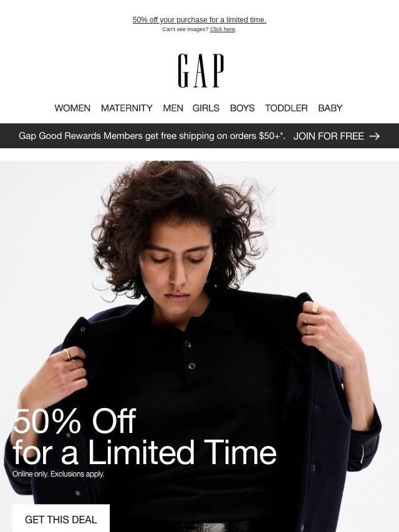Viewport: 399px width, 532px height.
Task: Click the GAP logo
Action: coord(201,70)
